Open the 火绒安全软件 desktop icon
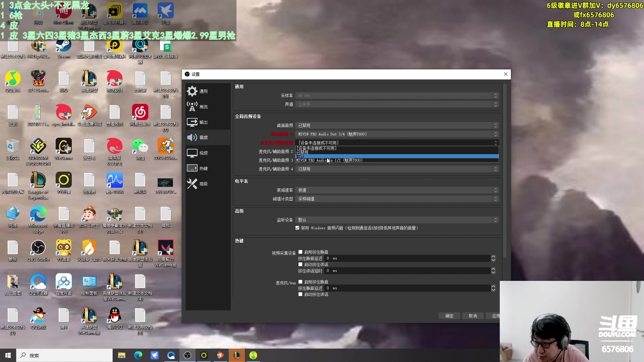 89,251
